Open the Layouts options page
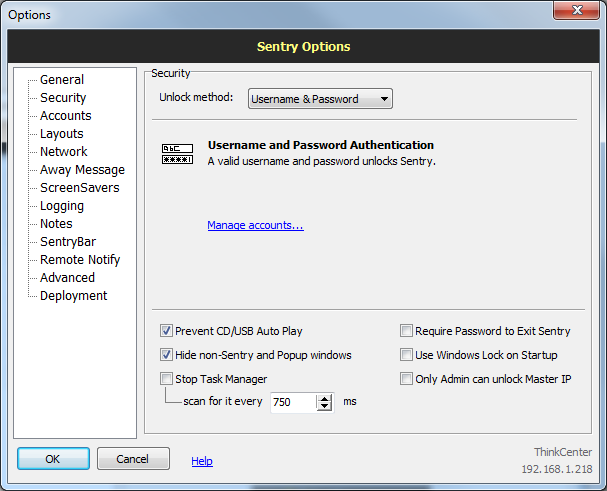Image resolution: width=607 pixels, height=491 pixels. point(62,134)
